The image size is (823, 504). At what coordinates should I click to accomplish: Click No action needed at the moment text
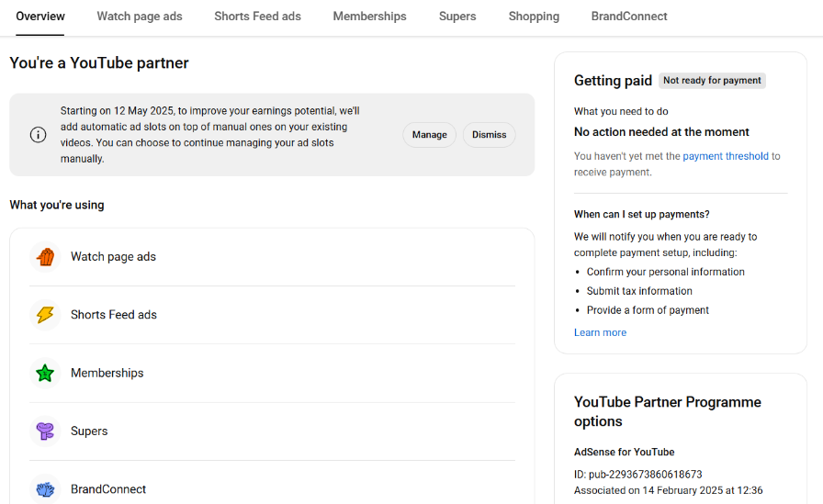(661, 132)
